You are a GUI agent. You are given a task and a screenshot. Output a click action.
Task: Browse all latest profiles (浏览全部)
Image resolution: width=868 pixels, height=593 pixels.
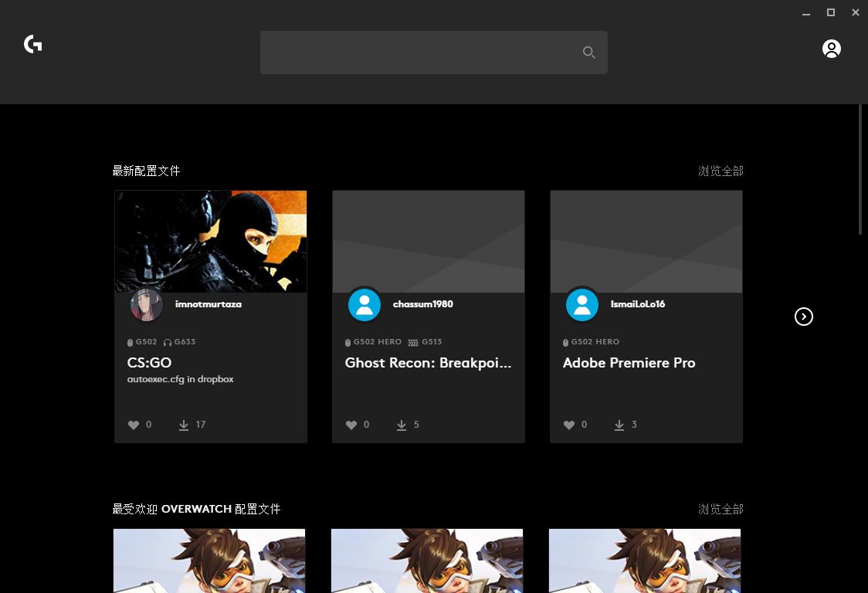[x=721, y=171]
